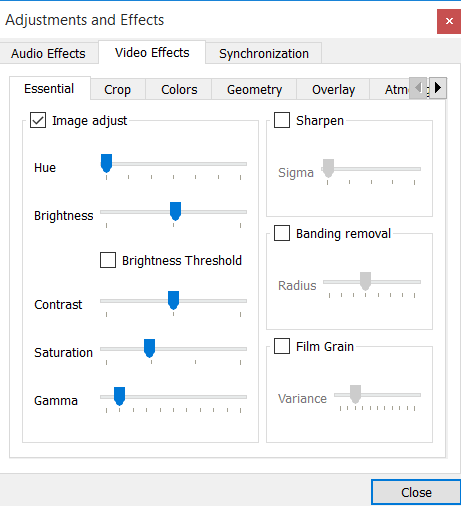Enable Banding removal
The width and height of the screenshot is (461, 506).
click(x=282, y=233)
